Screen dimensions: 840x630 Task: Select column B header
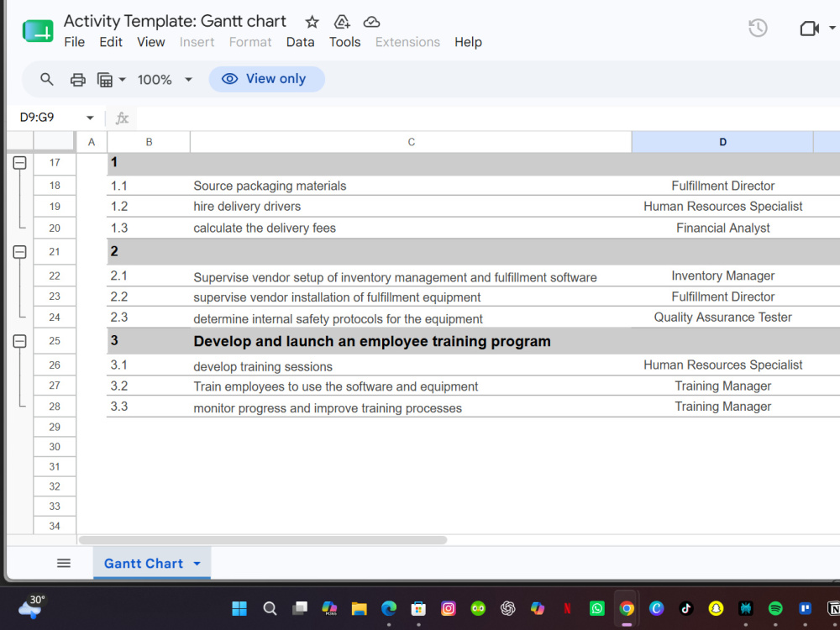click(149, 142)
